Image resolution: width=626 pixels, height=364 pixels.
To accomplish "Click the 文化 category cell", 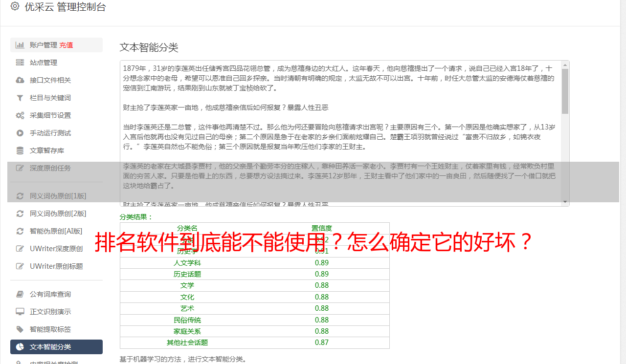I will pyautogui.click(x=187, y=297).
